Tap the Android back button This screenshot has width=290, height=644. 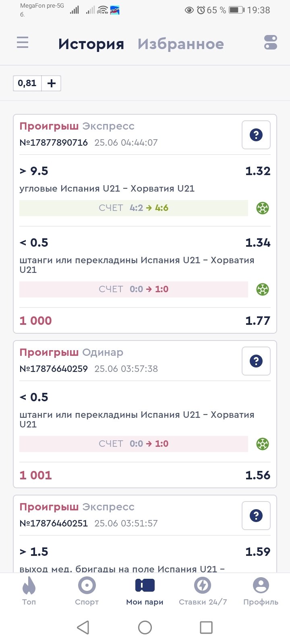[83, 627]
